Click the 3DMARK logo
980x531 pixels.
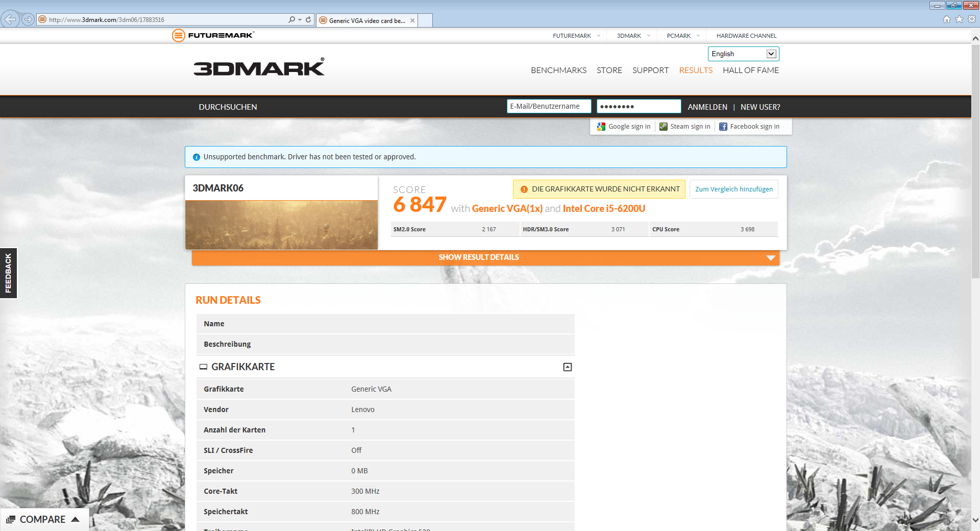click(x=259, y=67)
